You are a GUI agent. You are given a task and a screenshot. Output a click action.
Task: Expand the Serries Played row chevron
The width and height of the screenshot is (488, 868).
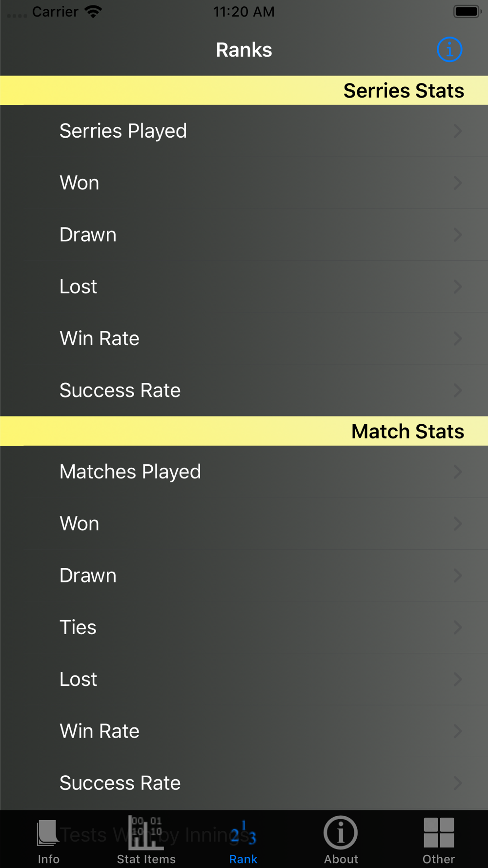457,131
